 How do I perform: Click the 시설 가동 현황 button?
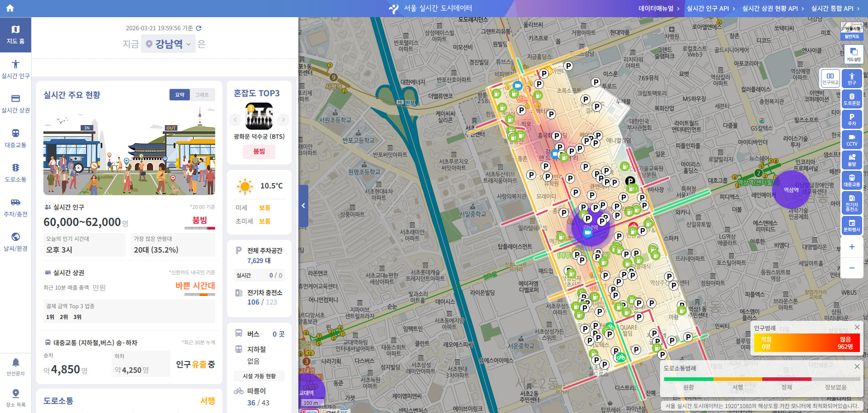[259, 376]
